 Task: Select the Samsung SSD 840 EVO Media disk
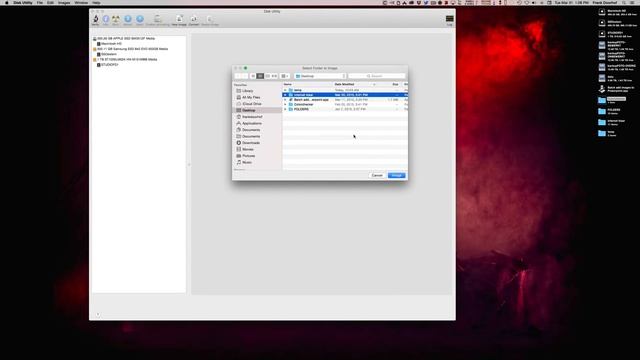[130, 49]
